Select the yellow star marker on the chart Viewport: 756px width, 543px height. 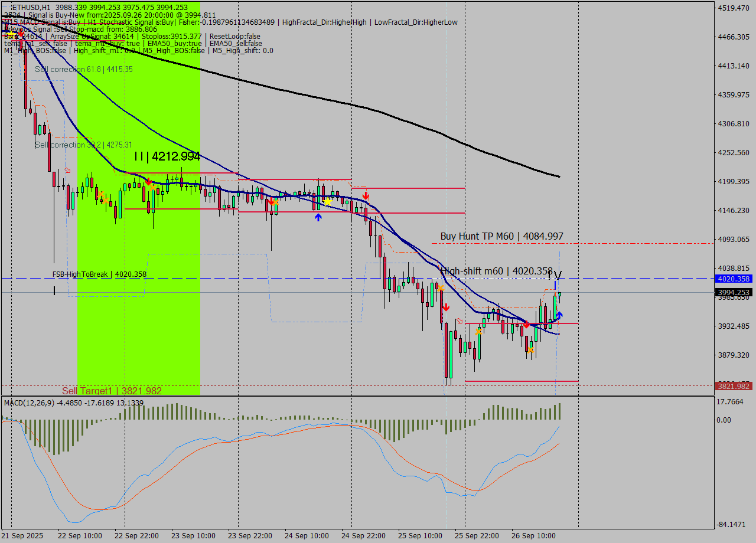pos(327,201)
